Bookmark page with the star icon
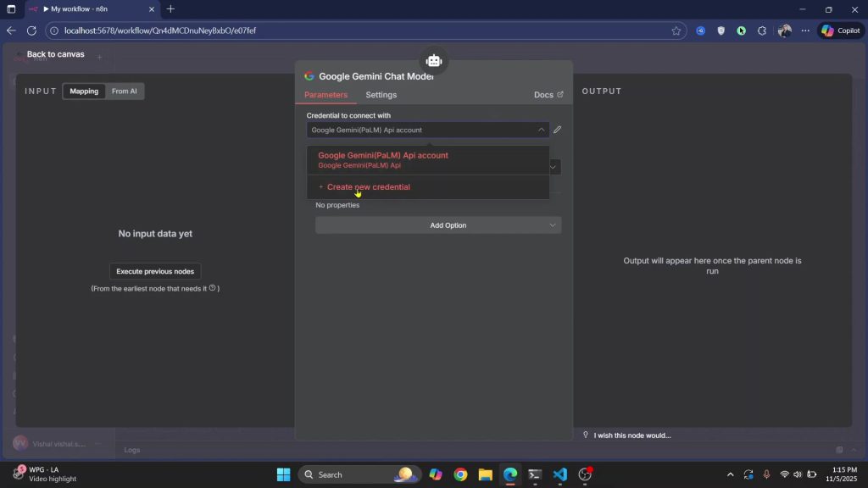 [x=676, y=30]
